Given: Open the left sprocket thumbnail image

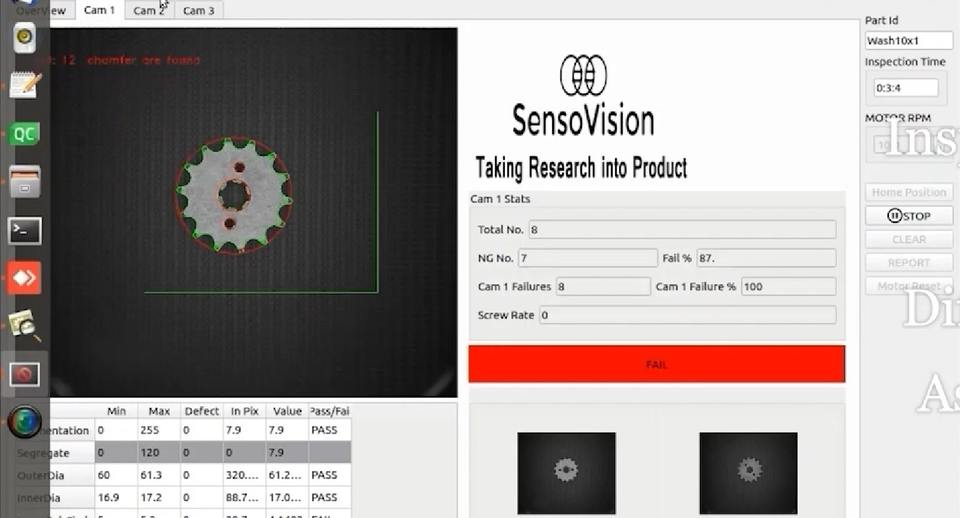Looking at the screenshot, I should tap(566, 473).
